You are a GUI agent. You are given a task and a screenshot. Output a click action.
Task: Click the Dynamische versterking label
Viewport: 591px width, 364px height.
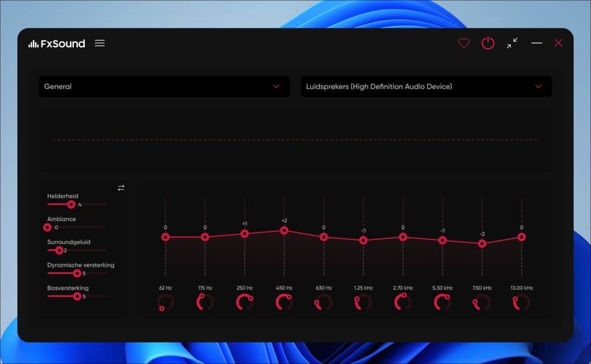(x=81, y=265)
